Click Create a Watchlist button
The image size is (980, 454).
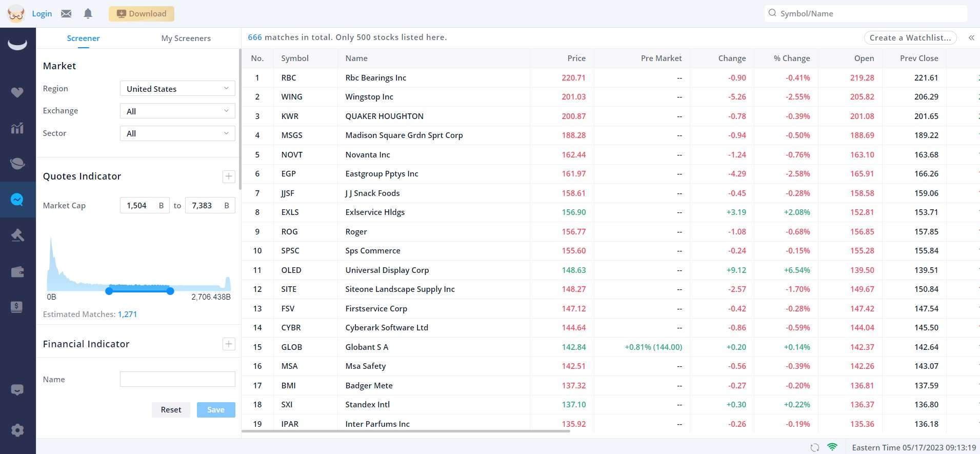click(x=910, y=38)
